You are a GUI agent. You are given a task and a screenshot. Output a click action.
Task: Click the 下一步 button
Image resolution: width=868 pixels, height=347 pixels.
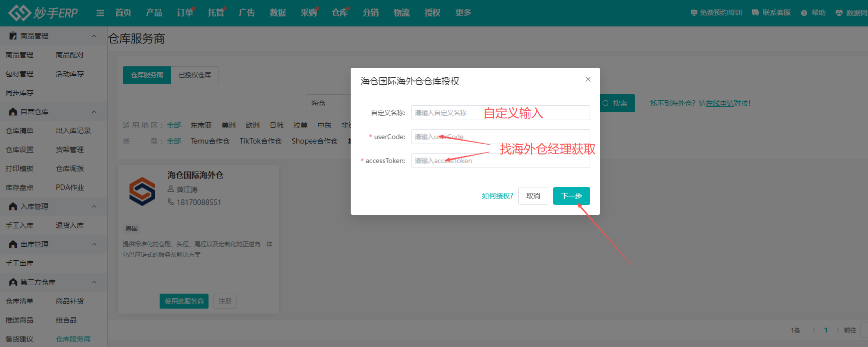coord(571,196)
